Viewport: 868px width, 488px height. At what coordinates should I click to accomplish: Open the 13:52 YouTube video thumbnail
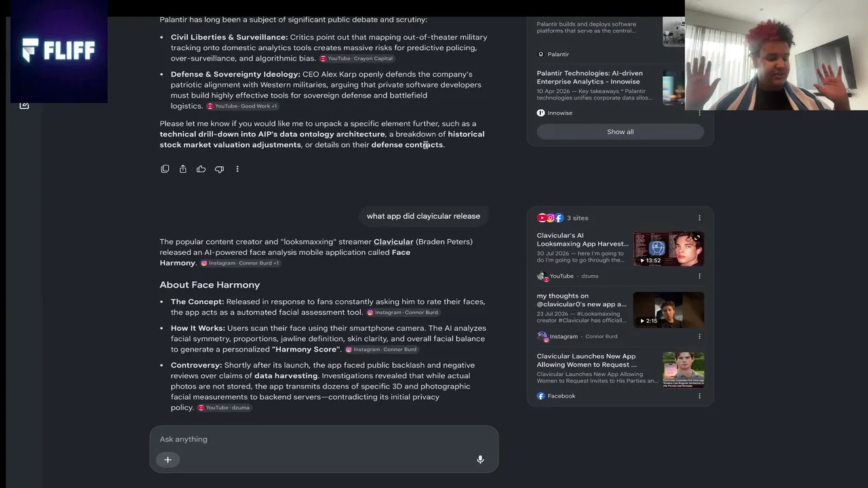pos(669,249)
